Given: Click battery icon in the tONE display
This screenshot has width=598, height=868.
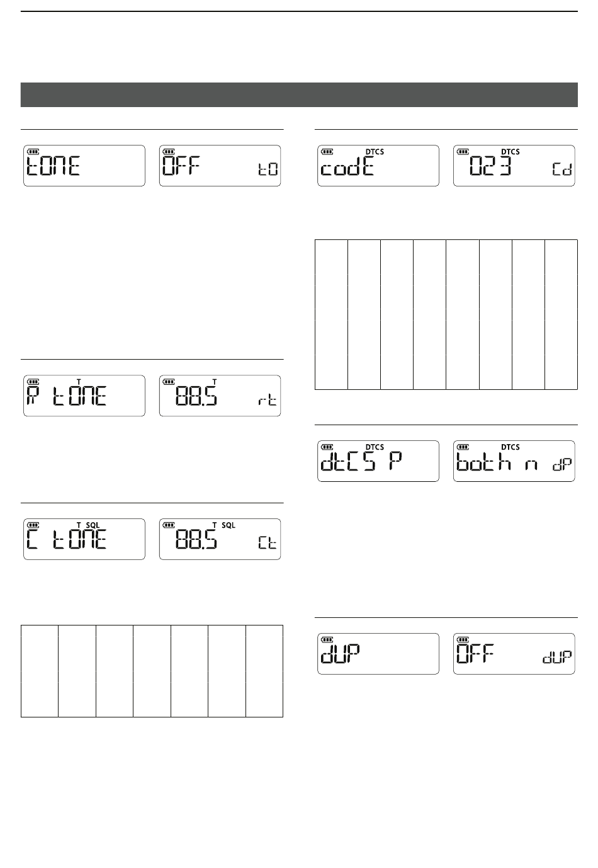Looking at the screenshot, I should coord(33,152).
